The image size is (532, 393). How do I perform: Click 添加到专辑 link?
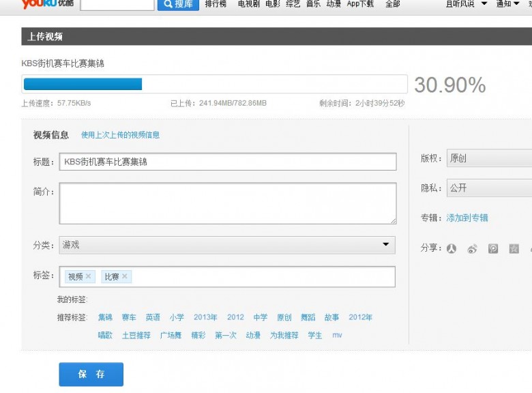click(467, 218)
